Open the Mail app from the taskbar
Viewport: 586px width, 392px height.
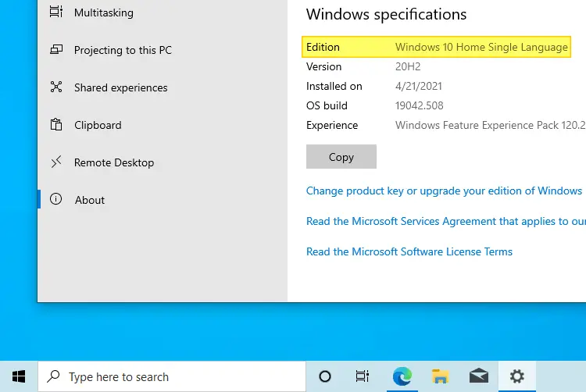[x=479, y=376]
